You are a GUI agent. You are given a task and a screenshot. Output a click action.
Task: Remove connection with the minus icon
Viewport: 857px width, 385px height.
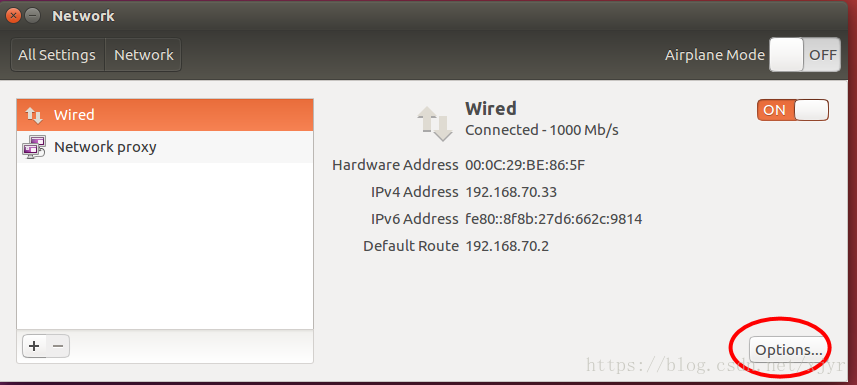coord(58,346)
